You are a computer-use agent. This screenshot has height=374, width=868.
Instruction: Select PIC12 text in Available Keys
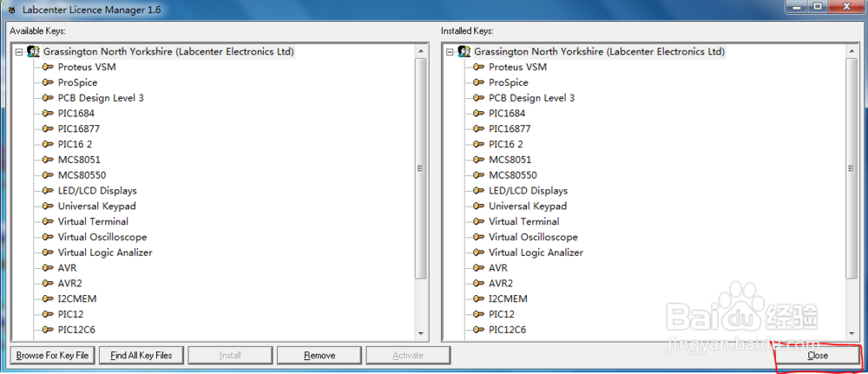(x=70, y=314)
